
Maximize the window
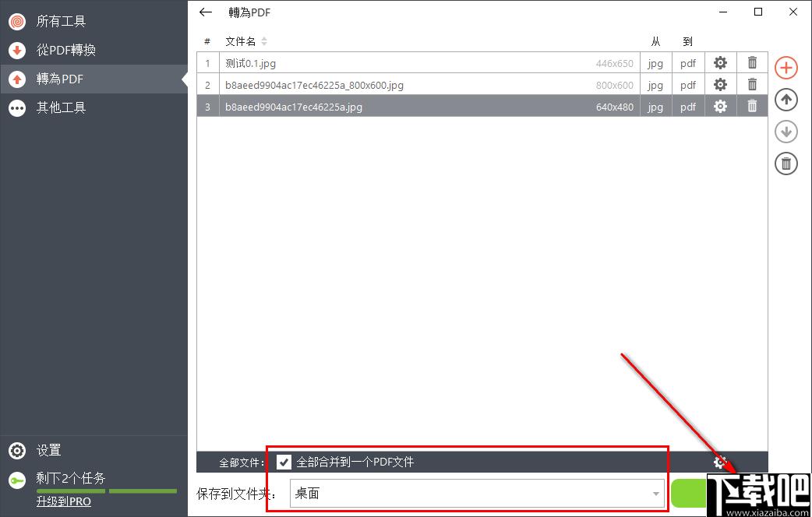click(x=758, y=12)
